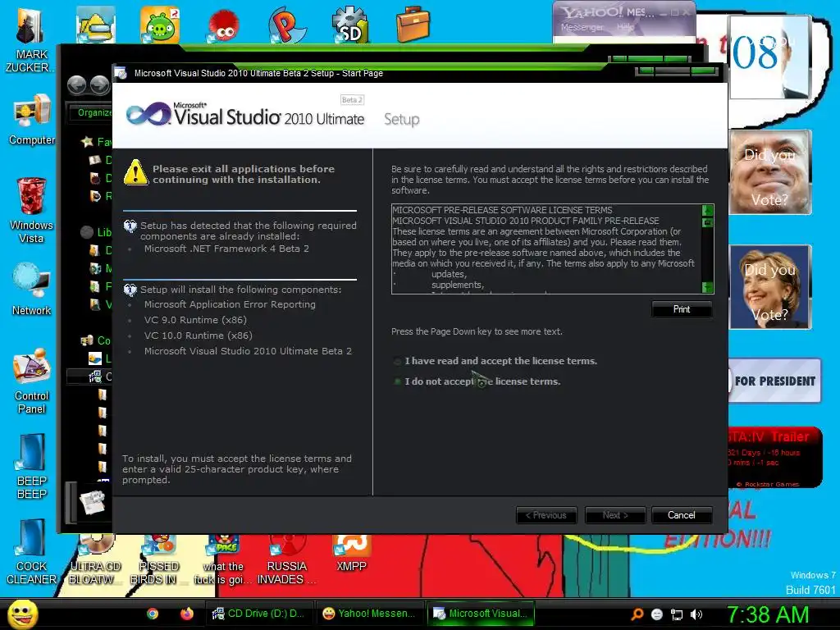Open the Computer desktop icon
The image size is (840, 630).
click(x=32, y=119)
